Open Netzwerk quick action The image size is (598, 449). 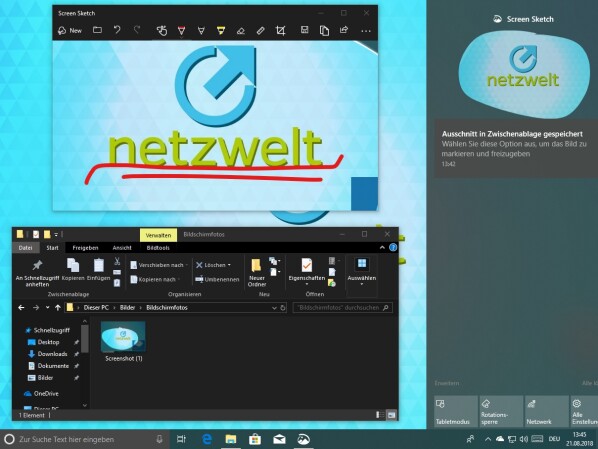coord(547,411)
